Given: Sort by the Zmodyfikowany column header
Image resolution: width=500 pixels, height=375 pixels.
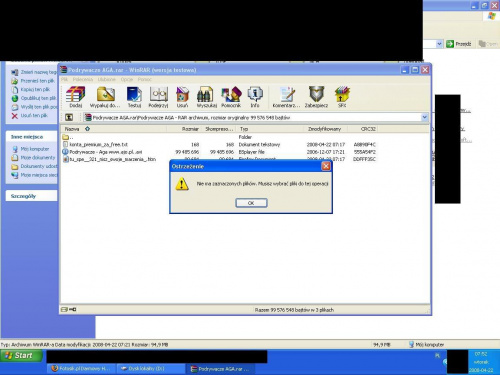Looking at the screenshot, I should (x=325, y=129).
